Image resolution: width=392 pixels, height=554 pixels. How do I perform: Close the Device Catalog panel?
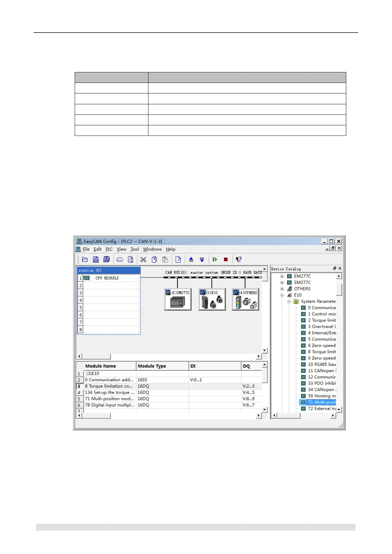point(340,268)
